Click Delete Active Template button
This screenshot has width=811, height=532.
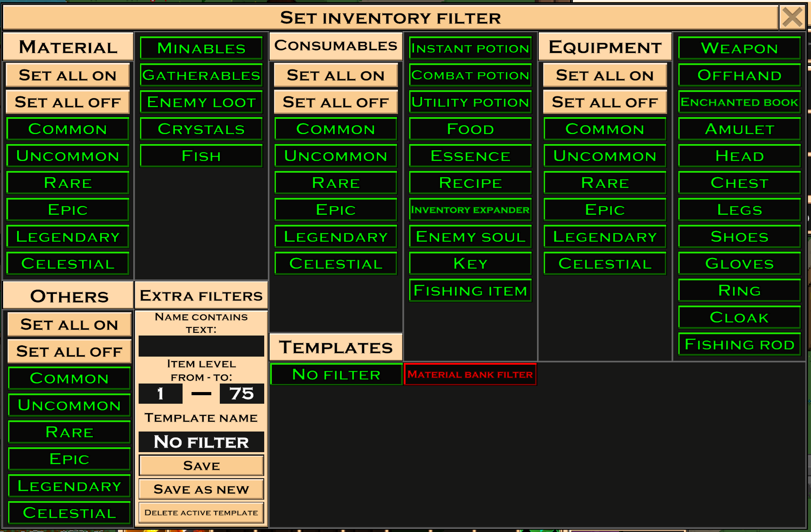[201, 513]
